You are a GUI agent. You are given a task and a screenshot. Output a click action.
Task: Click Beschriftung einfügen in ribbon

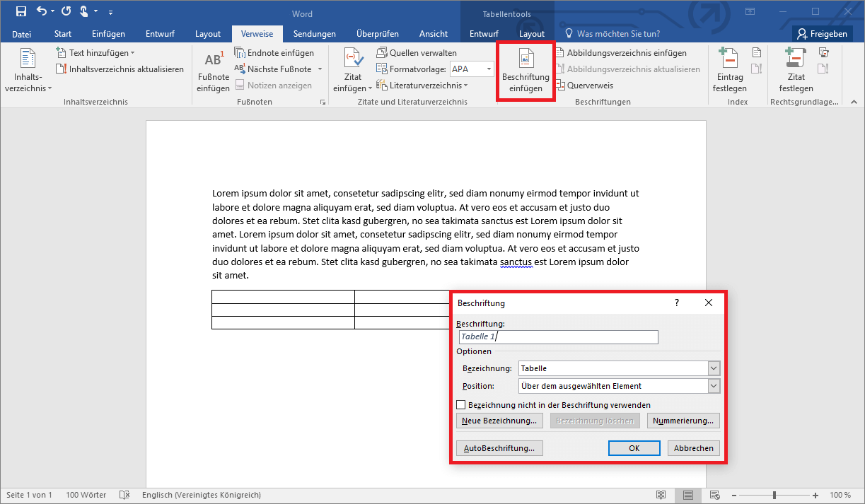[526, 71]
